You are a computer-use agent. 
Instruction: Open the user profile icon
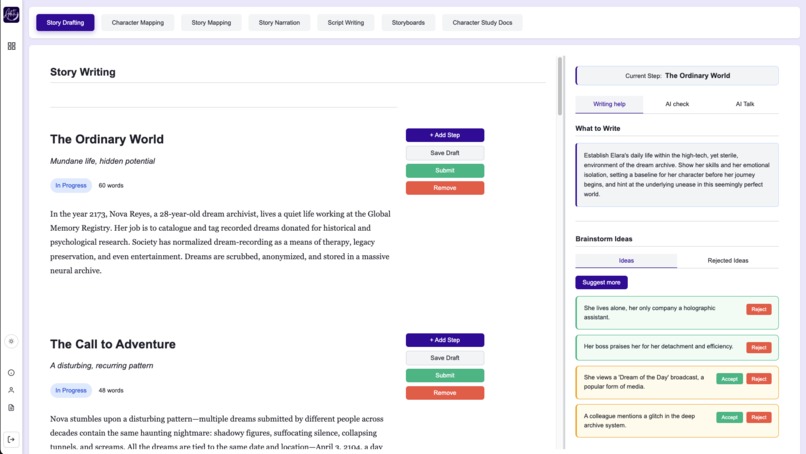(11, 390)
